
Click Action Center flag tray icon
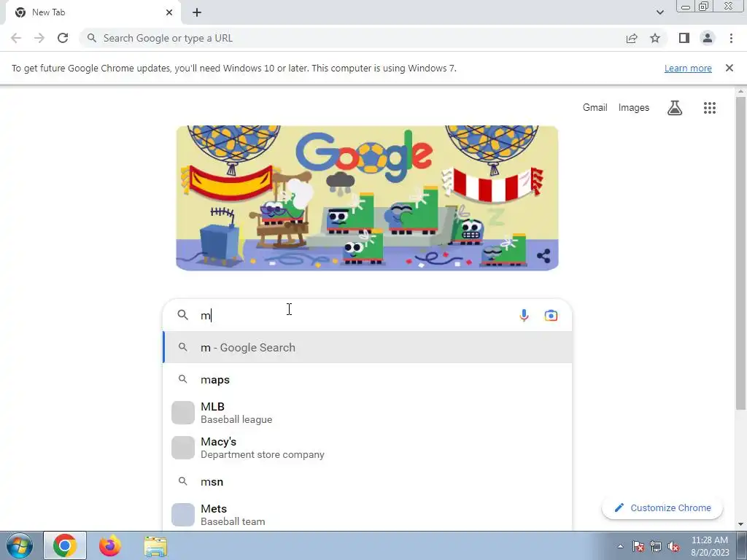tap(638, 547)
